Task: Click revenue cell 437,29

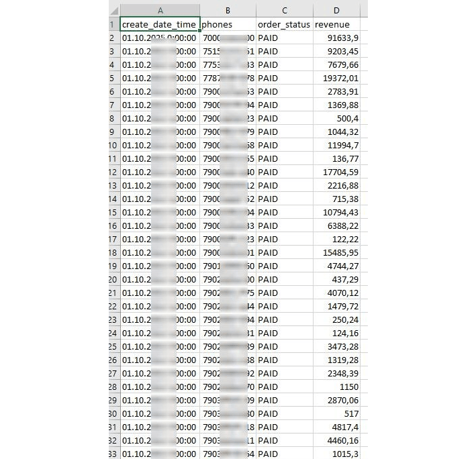Action: tap(336, 279)
